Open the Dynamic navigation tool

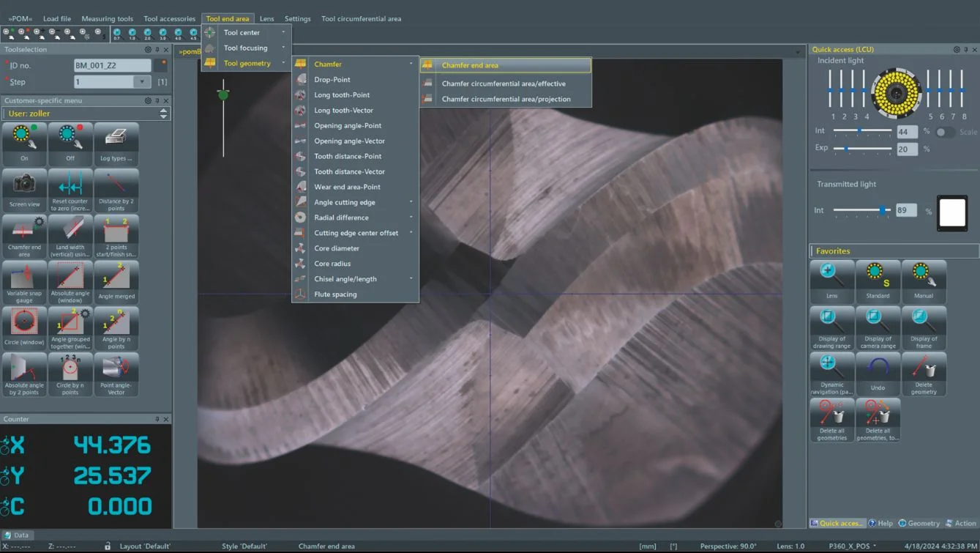tap(831, 371)
